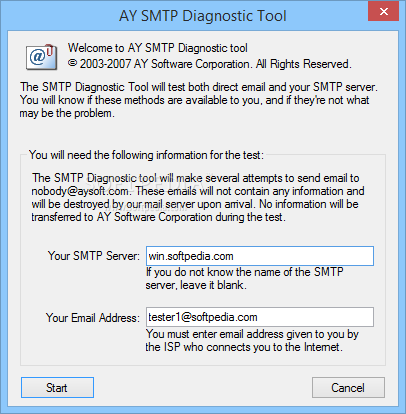The height and width of the screenshot is (414, 406).
Task: Focus the Your SMTP Server input field
Action: point(260,256)
